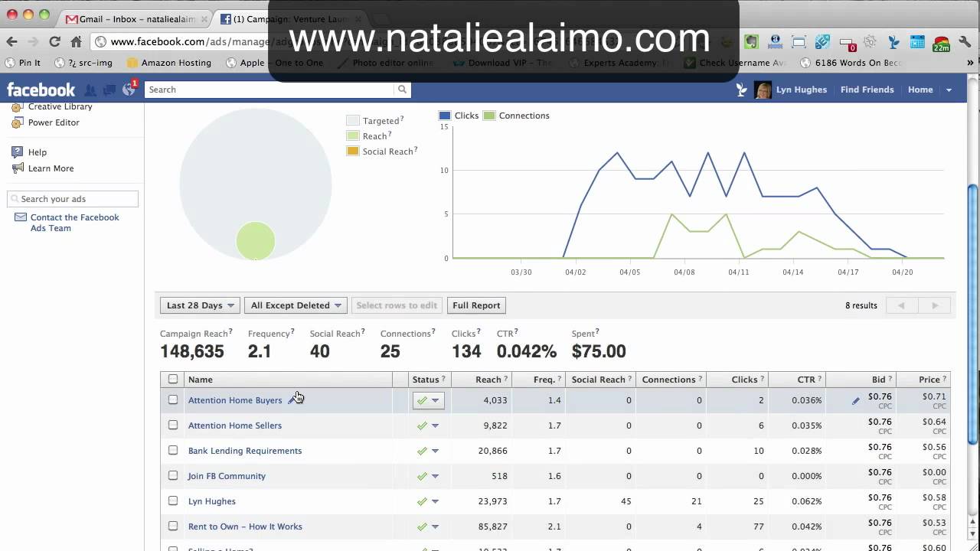Click the Learn More megaphone icon
980x551 pixels.
(17, 168)
